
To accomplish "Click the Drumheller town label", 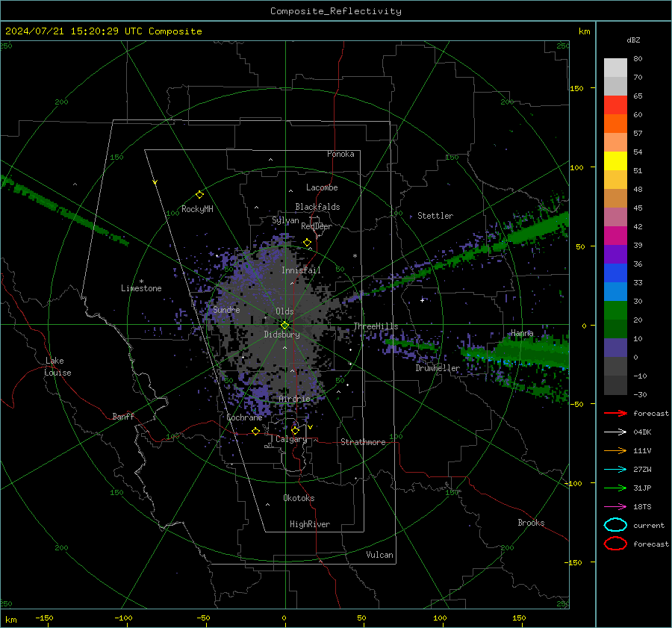I will [438, 368].
